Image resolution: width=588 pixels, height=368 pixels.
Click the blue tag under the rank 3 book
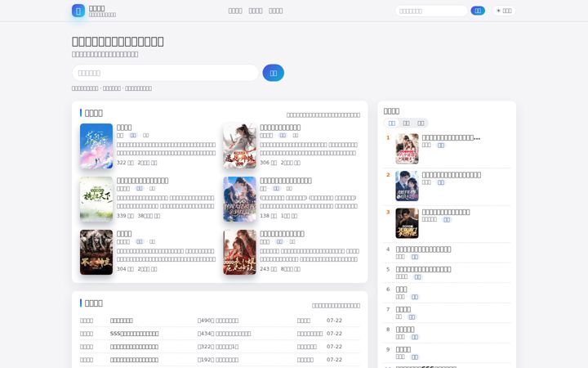click(447, 220)
